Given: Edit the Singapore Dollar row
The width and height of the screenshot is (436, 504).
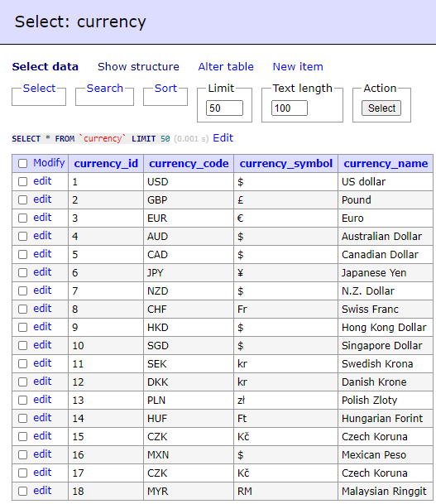Looking at the screenshot, I should (x=42, y=345).
